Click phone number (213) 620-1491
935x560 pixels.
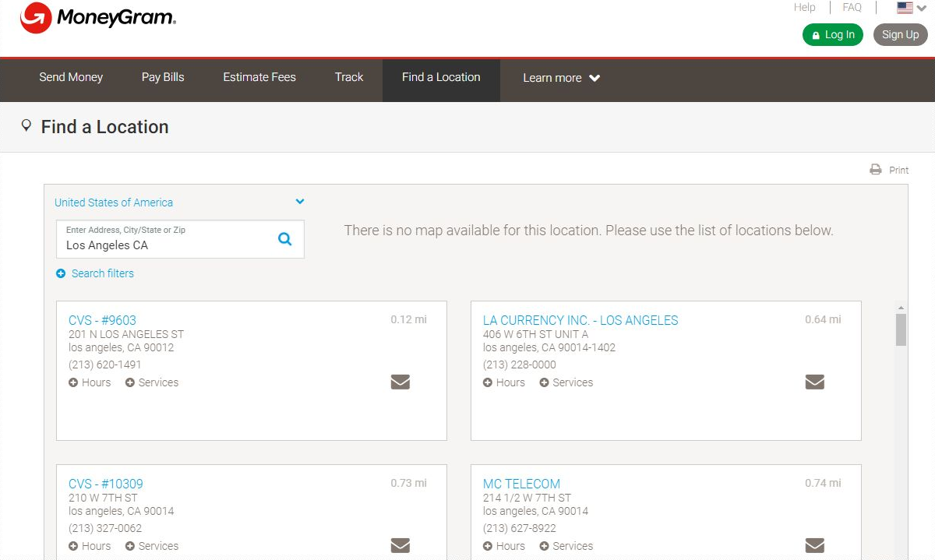point(105,365)
